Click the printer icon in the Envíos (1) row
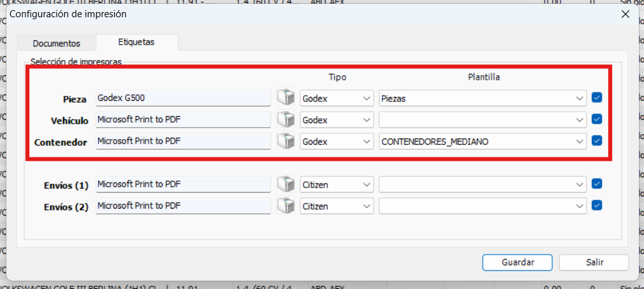 [x=286, y=184]
